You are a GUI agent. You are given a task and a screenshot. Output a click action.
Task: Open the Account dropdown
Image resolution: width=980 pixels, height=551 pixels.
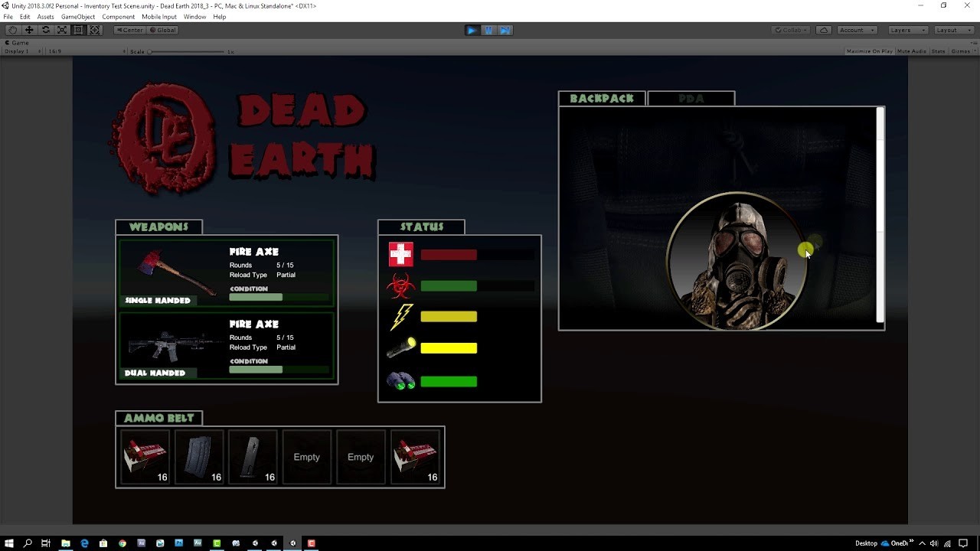click(x=856, y=30)
